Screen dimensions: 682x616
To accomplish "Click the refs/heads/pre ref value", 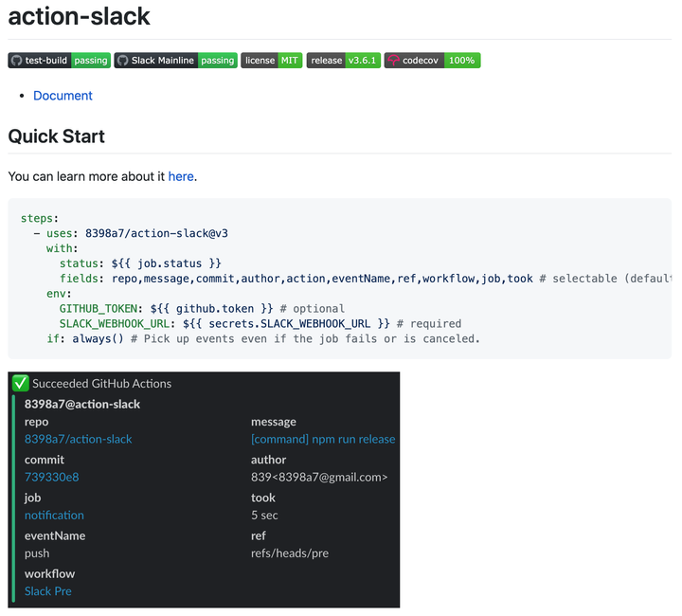I will pos(290,553).
